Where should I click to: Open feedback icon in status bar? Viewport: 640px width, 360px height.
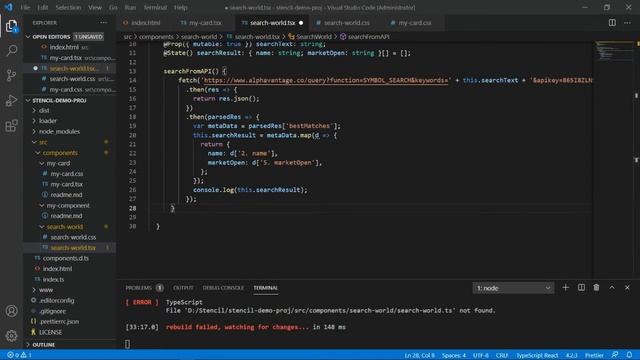[x=615, y=355]
